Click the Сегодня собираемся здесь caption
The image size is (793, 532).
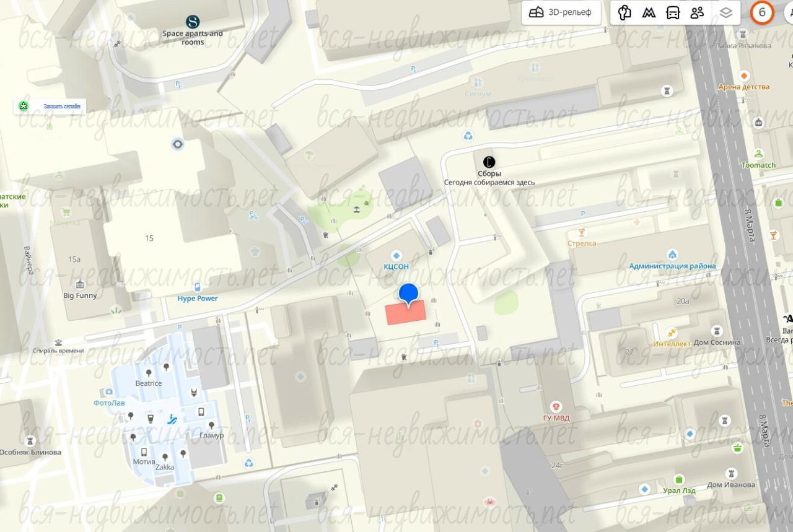coord(489,183)
